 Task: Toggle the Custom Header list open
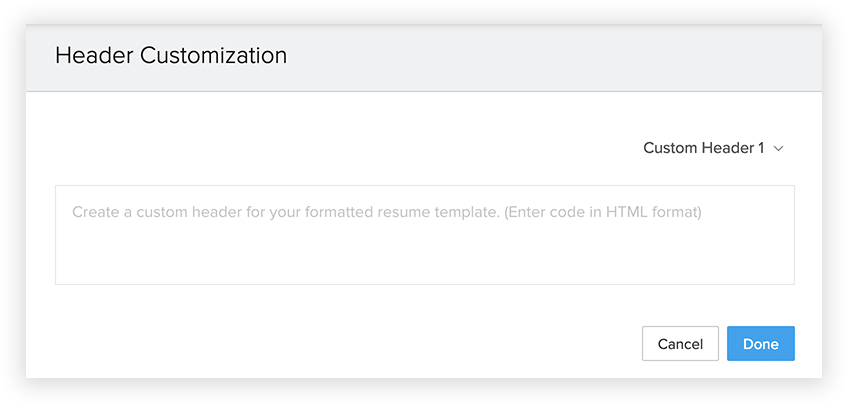(712, 148)
